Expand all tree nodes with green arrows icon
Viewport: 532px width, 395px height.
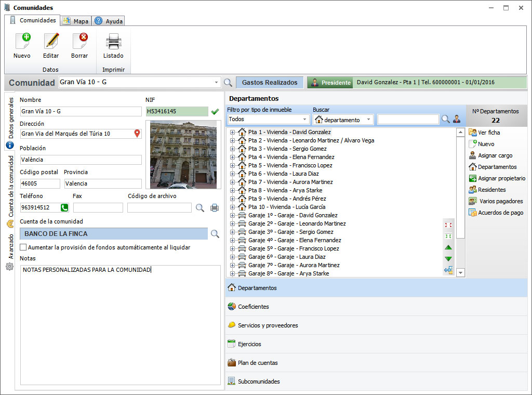[x=448, y=236]
